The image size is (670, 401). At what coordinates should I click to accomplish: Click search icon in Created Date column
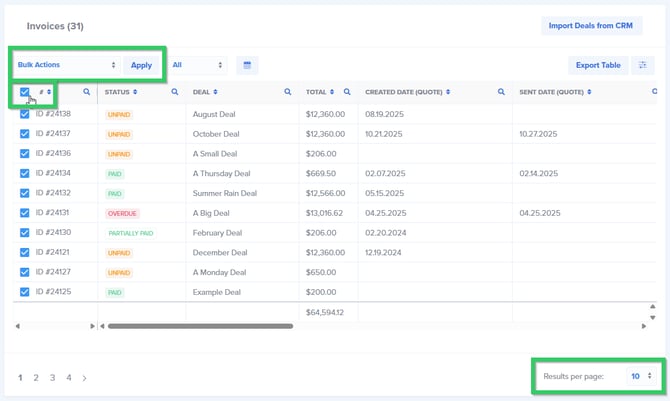502,92
